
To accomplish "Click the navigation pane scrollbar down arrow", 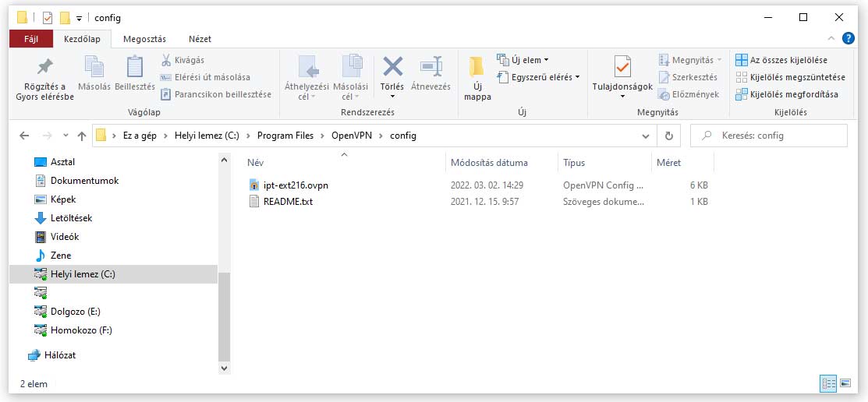I will pos(225,368).
